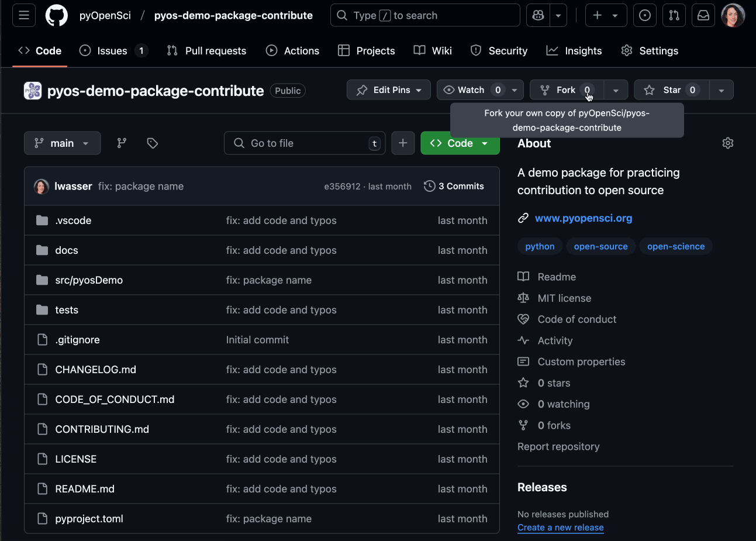Open the tests folder

(x=67, y=310)
